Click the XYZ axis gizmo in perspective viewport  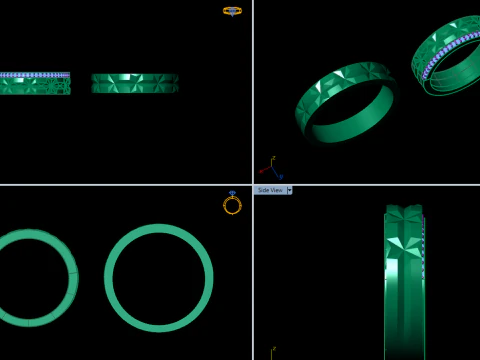click(x=272, y=168)
